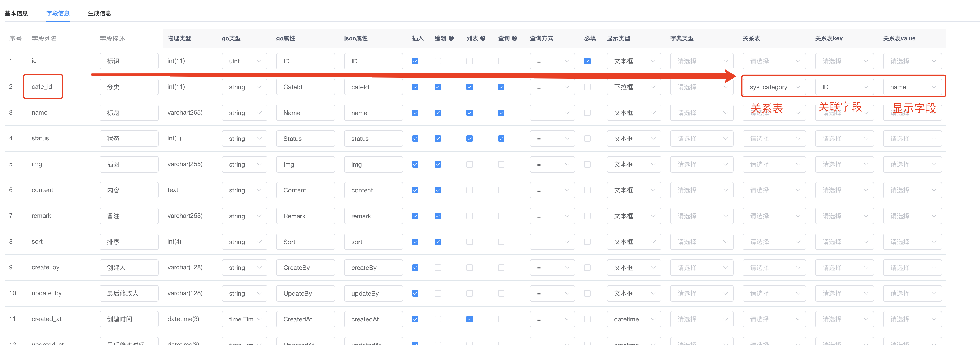Image resolution: width=980 pixels, height=345 pixels.
Task: Edit json属性 field containing img
Action: pyautogui.click(x=373, y=164)
